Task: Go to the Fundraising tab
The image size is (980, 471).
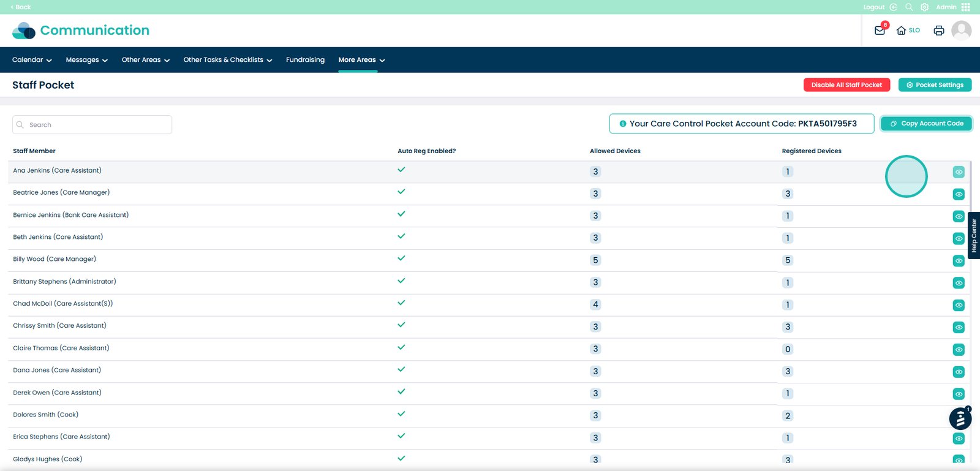Action: [x=305, y=60]
